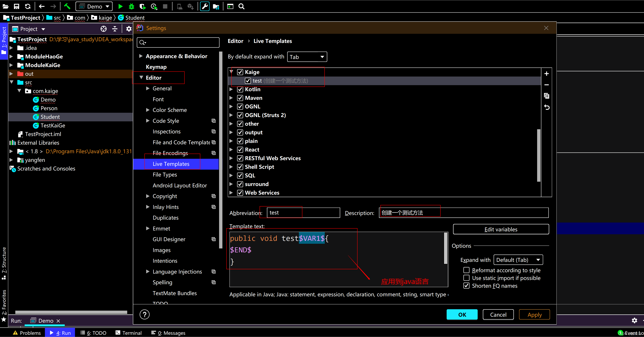Click the Apply button

535,314
